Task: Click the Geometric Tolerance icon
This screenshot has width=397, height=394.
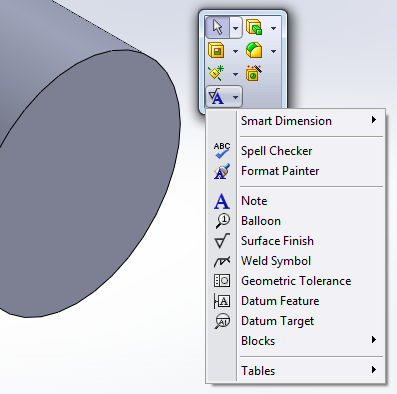Action: coord(222,281)
